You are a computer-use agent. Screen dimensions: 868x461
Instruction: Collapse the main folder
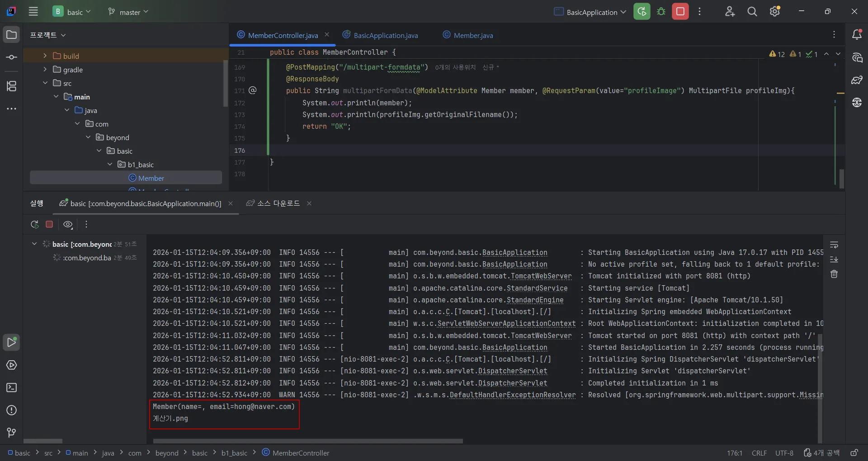click(56, 96)
